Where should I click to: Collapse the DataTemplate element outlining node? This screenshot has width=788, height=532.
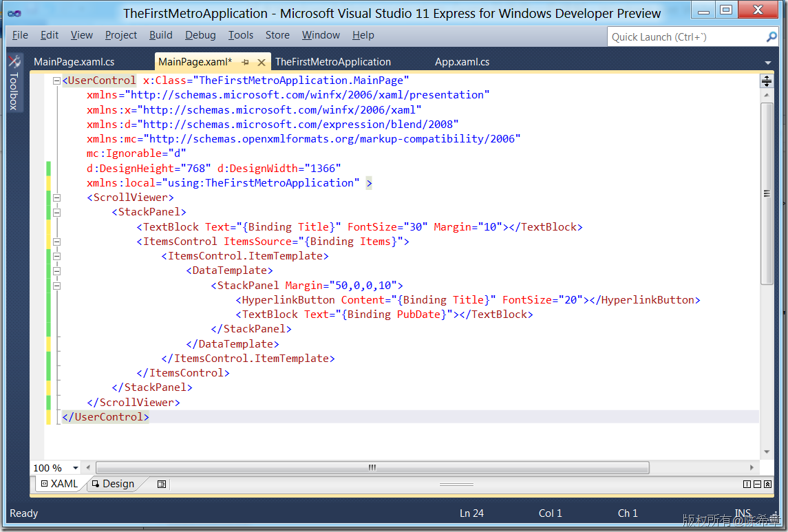click(57, 271)
